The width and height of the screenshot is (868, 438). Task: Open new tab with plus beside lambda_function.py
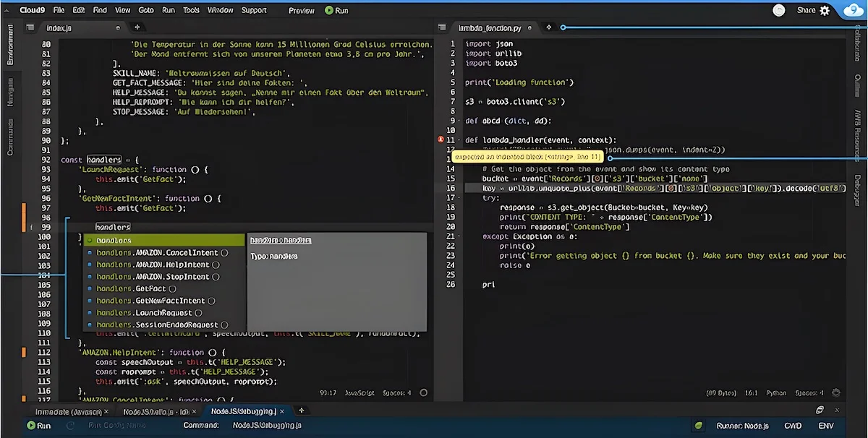[x=548, y=27]
